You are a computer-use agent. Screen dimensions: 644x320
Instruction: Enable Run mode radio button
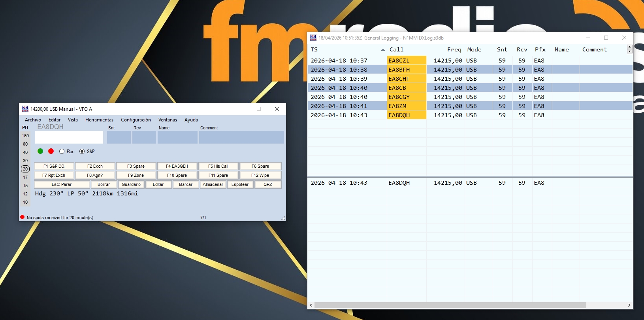coord(62,151)
